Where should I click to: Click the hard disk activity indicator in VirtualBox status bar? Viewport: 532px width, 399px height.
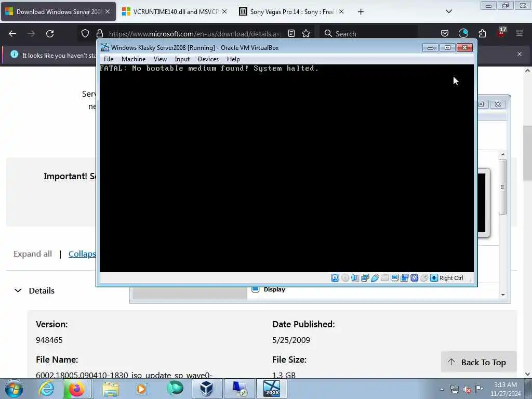(x=335, y=278)
